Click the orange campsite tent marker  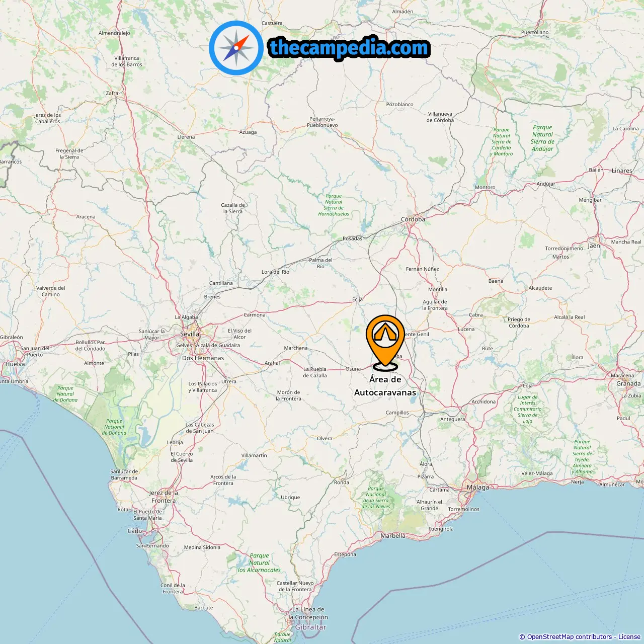[x=385, y=341]
